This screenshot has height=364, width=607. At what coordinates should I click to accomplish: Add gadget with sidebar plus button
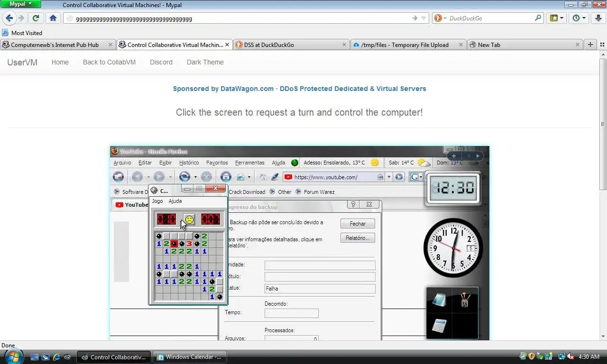point(454,156)
